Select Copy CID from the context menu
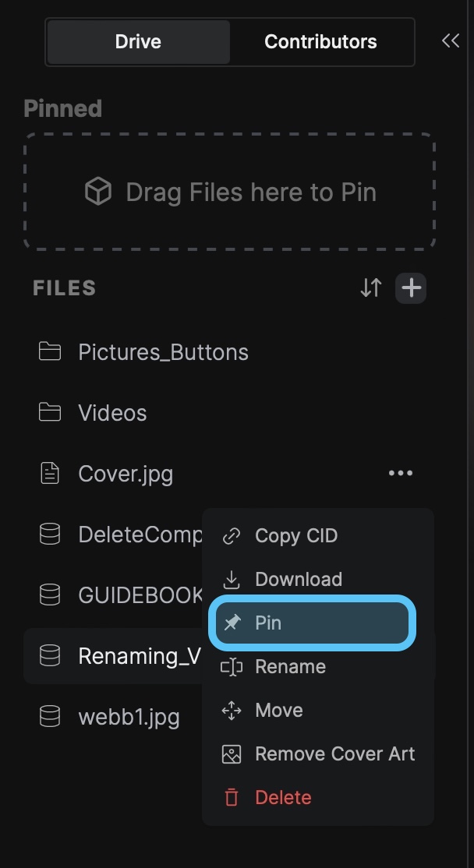 [295, 536]
